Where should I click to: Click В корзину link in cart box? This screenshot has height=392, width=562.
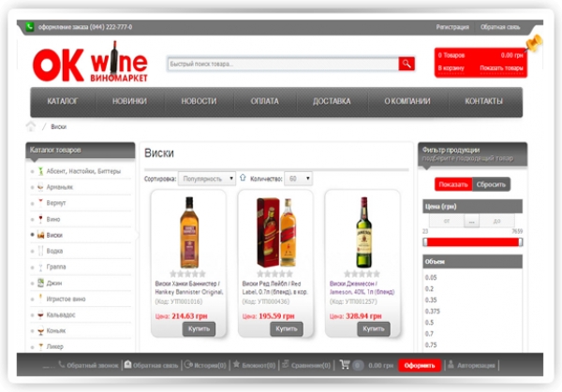pos(451,68)
